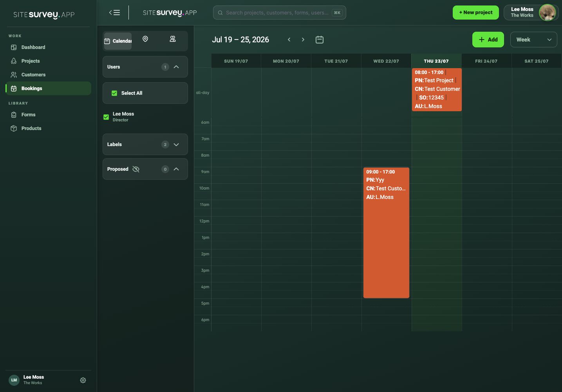Image resolution: width=562 pixels, height=392 pixels.
Task: Click SUN 19/07 column header
Action: pyautogui.click(x=236, y=61)
